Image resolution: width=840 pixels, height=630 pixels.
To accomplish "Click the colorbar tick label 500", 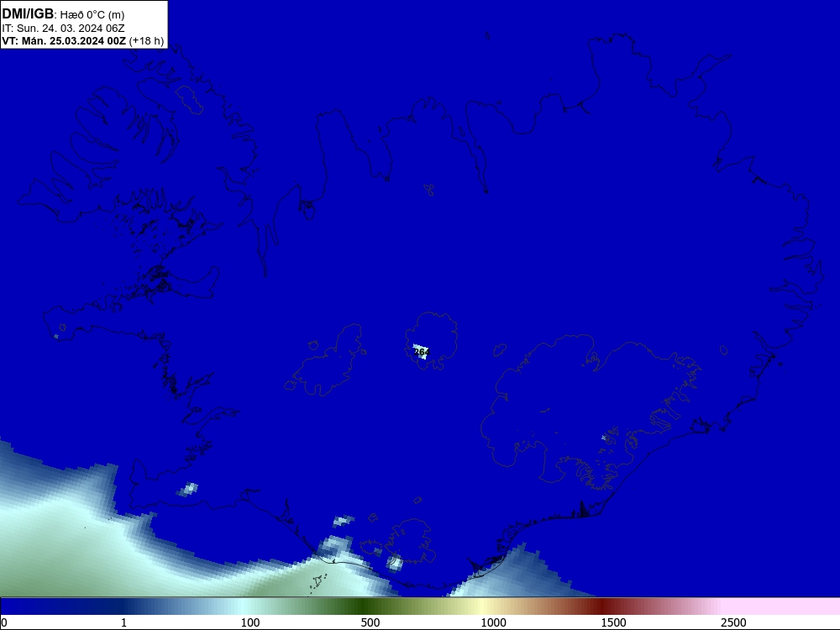I will click(370, 622).
